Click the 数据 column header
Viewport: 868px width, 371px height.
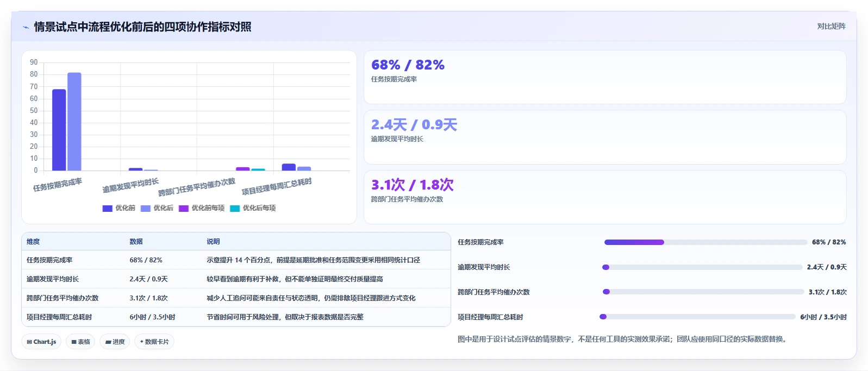(136, 242)
